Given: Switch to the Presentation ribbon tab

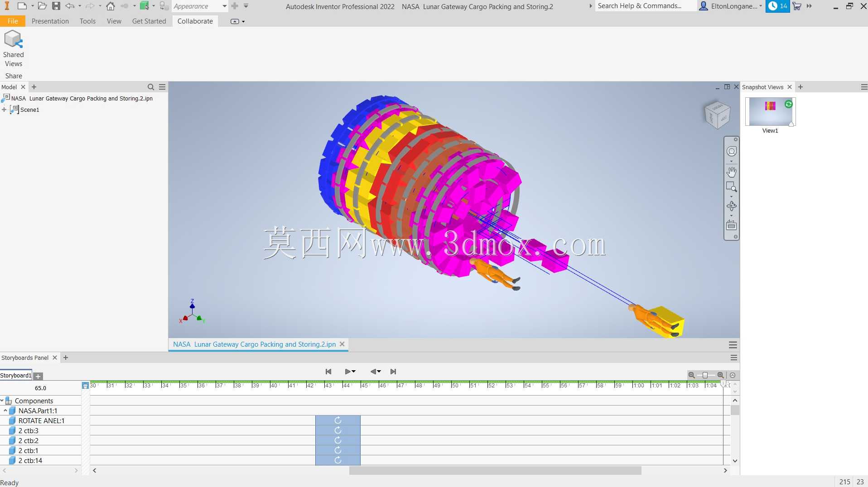Looking at the screenshot, I should [50, 21].
